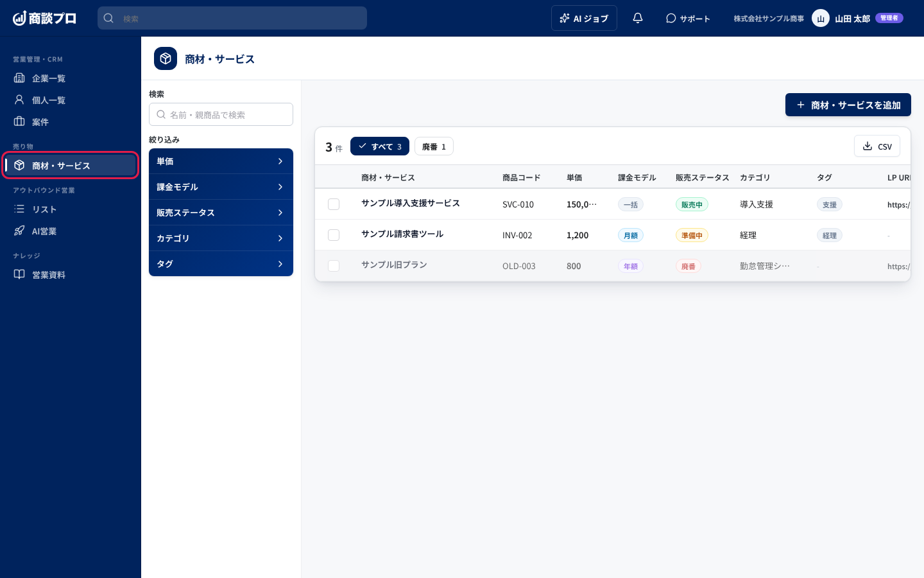Click the 管理者 badge
924x578 pixels.
point(889,18)
